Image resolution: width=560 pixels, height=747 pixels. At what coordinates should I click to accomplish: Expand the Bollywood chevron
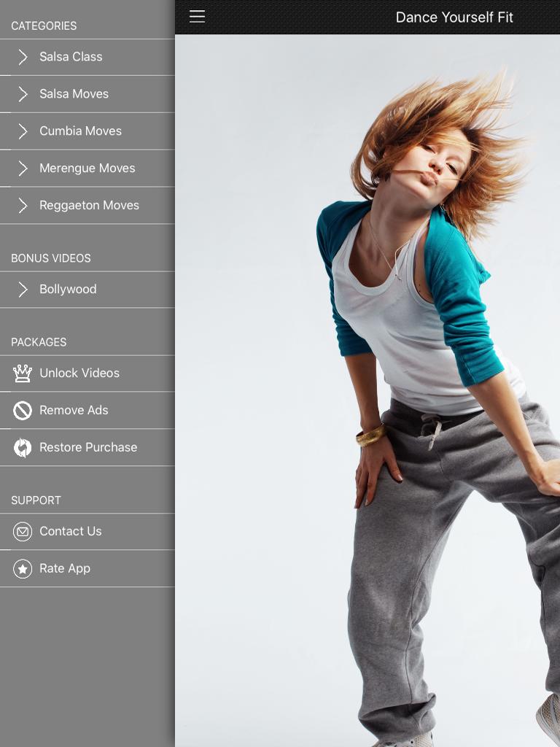coord(23,289)
